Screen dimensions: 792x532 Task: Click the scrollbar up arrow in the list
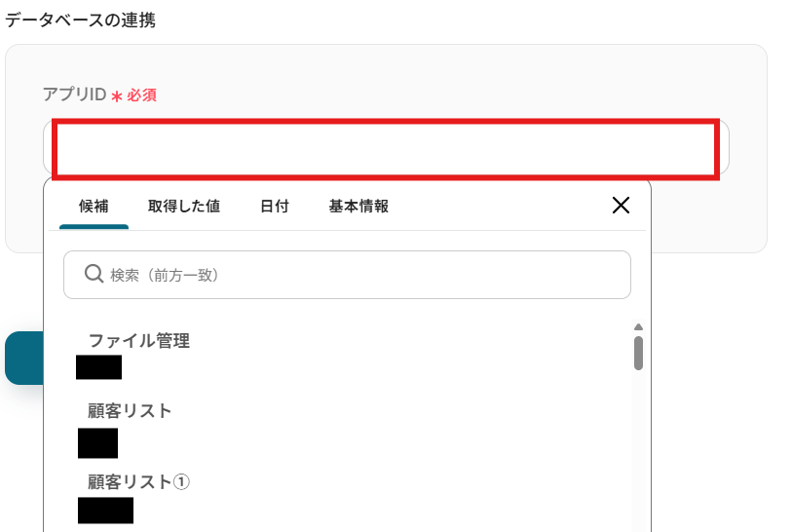(638, 327)
